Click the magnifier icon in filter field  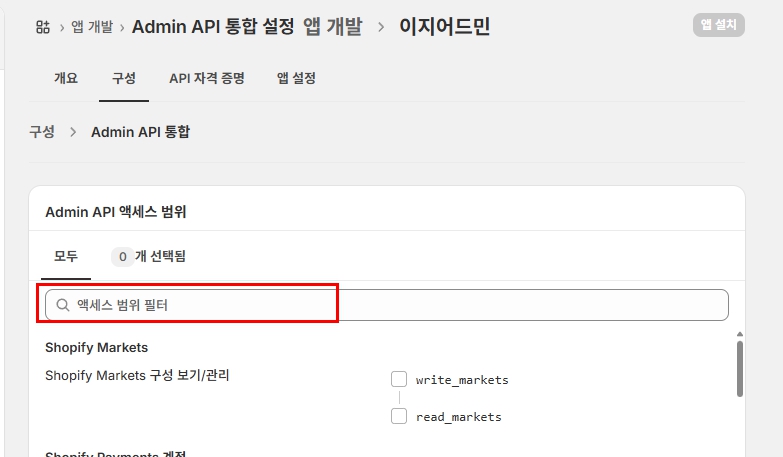[x=63, y=305]
